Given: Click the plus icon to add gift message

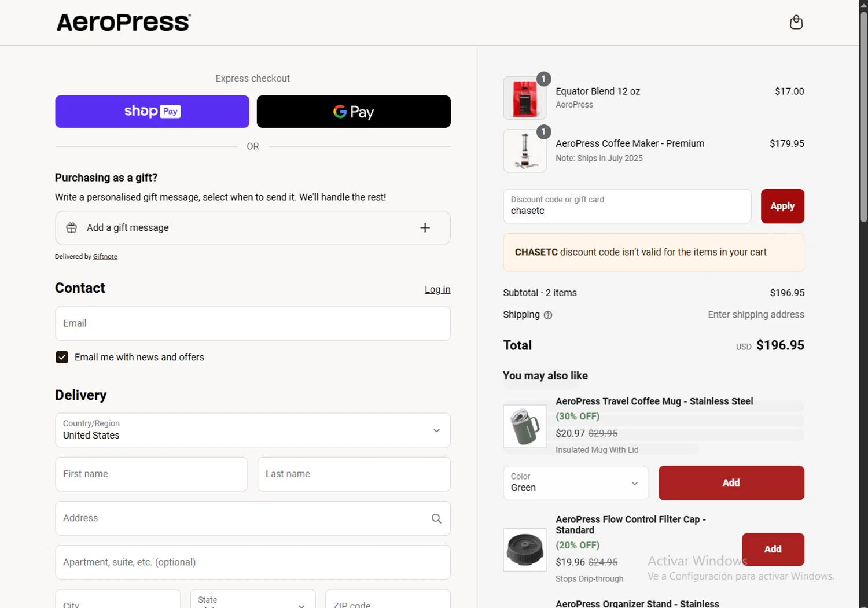Looking at the screenshot, I should (425, 228).
